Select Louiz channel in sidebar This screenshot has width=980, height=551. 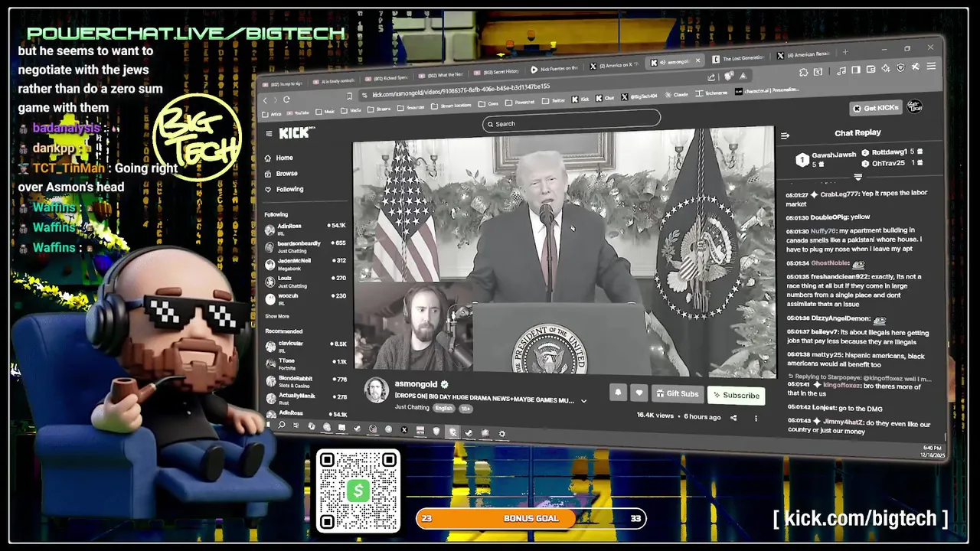pyautogui.click(x=305, y=282)
